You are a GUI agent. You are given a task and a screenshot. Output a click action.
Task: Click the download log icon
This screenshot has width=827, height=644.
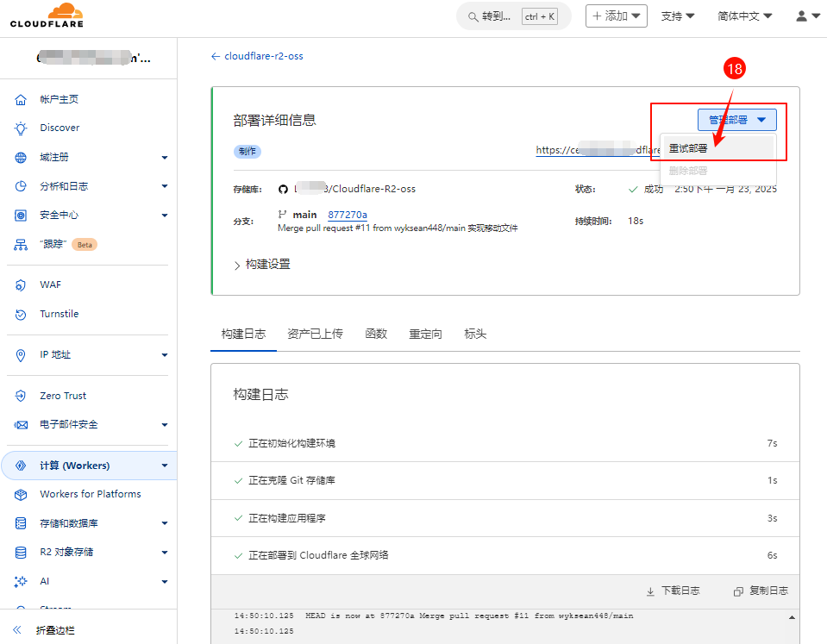650,591
